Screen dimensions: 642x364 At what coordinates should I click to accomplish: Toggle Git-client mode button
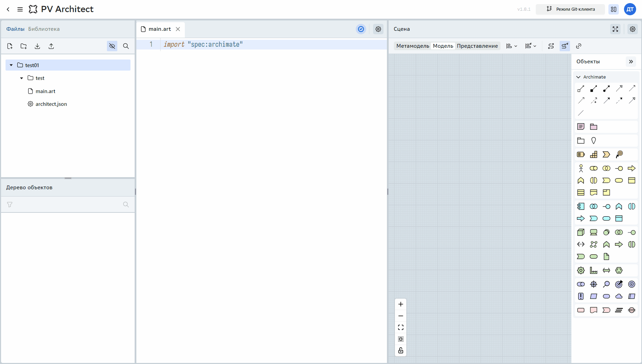(x=570, y=9)
